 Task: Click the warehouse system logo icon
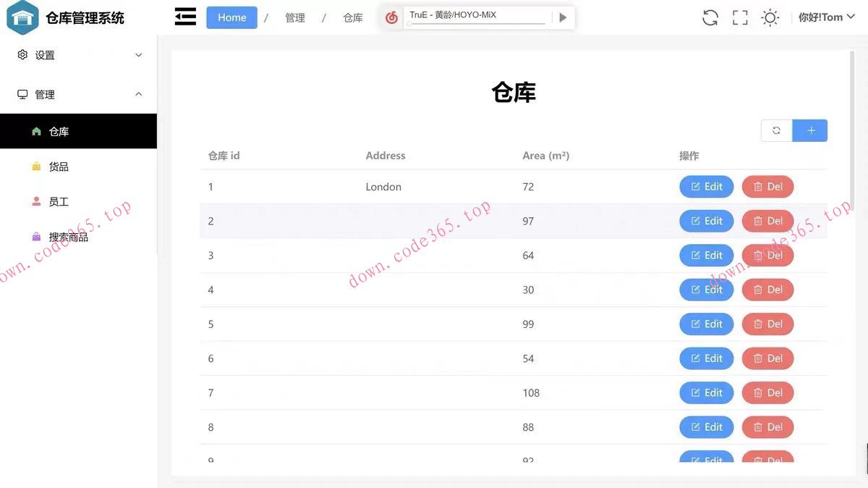click(22, 17)
